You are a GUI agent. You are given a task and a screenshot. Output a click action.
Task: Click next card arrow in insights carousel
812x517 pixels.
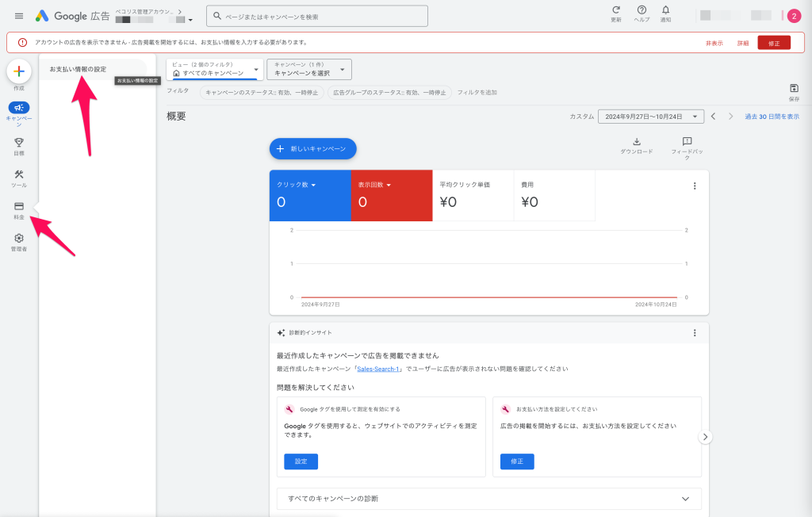pyautogui.click(x=705, y=437)
